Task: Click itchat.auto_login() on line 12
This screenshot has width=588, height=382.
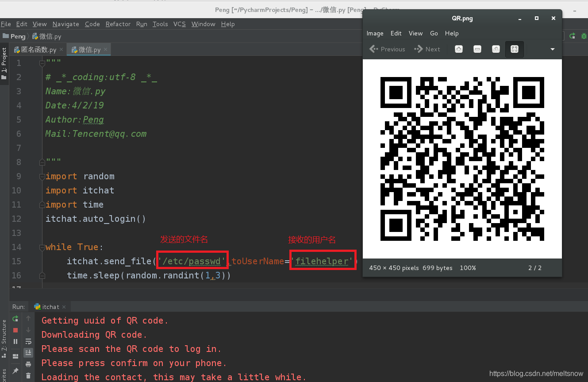Action: pyautogui.click(x=96, y=219)
